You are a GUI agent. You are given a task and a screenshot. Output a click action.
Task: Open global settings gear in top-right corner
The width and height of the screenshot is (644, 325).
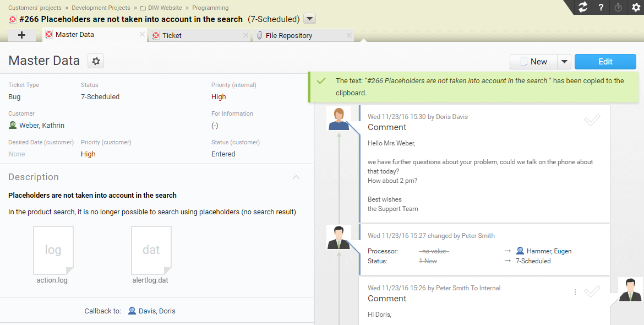pyautogui.click(x=636, y=7)
